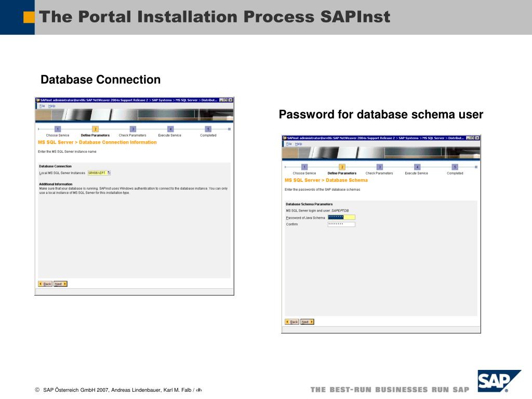Click 'MS SQL Server login and user: SAPEPTDB' text
The image size is (532, 399).
pyautogui.click(x=317, y=211)
